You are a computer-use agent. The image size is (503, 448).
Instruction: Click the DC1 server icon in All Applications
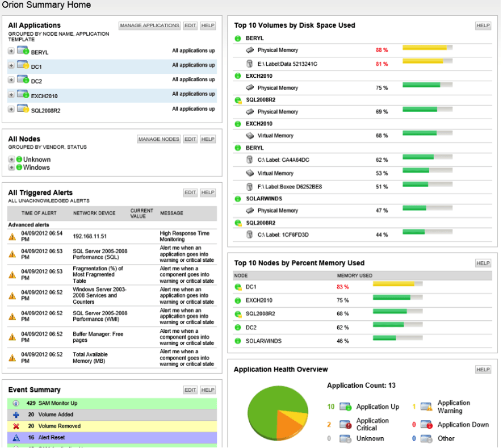coord(23,65)
